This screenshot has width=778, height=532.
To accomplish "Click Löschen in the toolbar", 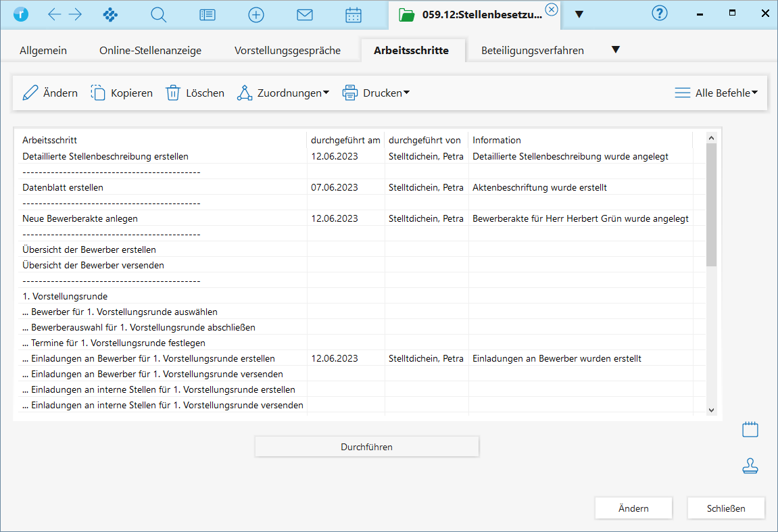I will [x=195, y=93].
